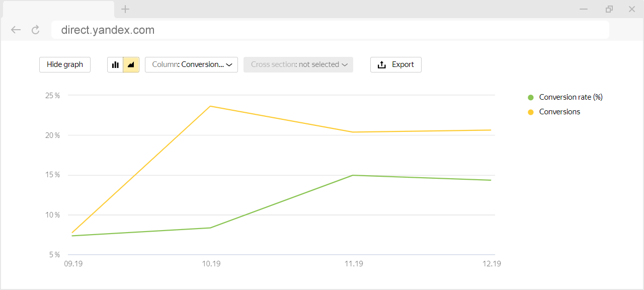644x290 pixels.
Task: Restore the browser window icon
Action: (x=609, y=9)
